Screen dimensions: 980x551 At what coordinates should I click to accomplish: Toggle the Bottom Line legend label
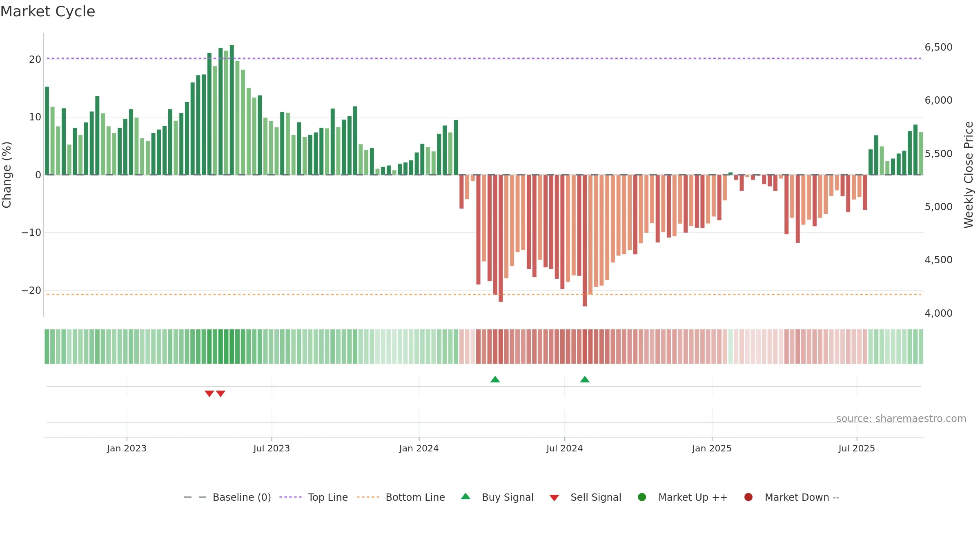[x=415, y=497]
